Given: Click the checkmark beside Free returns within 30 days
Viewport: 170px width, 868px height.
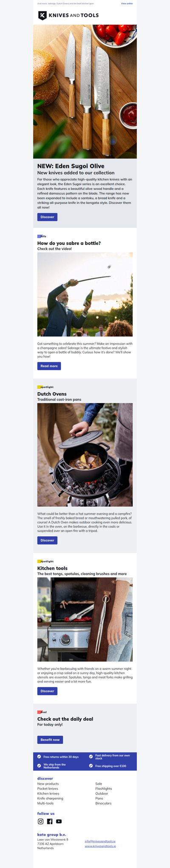Looking at the screenshot, I should click(x=39, y=757).
